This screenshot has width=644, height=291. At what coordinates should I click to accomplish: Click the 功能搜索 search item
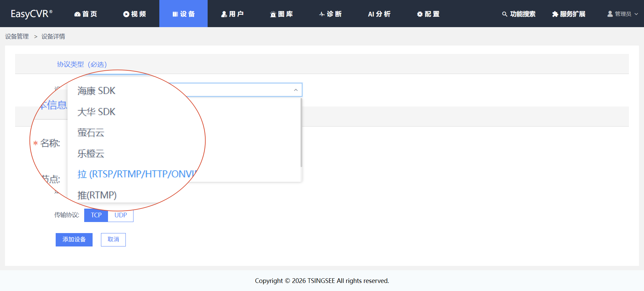pyautogui.click(x=519, y=14)
